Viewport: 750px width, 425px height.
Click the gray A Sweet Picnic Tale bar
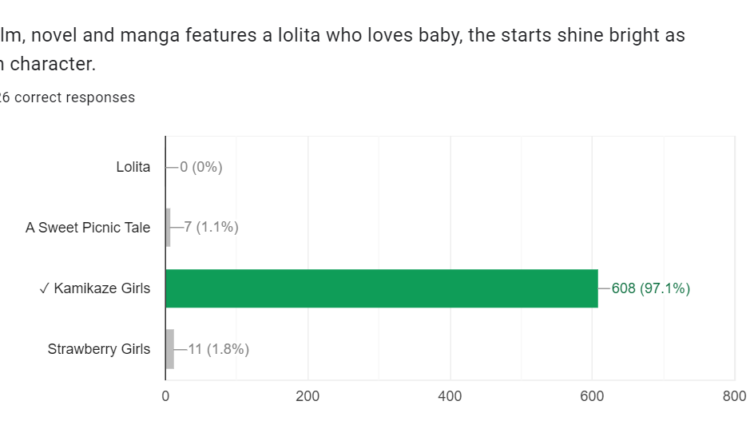[x=168, y=227]
